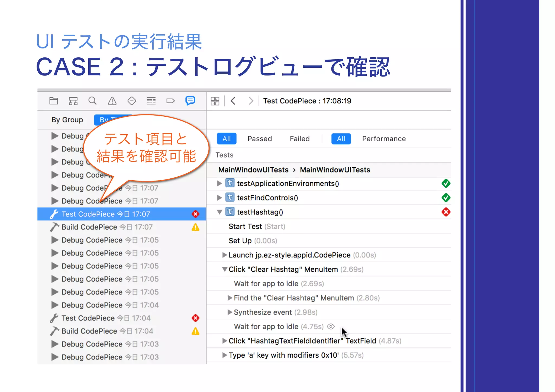Expand Type 'a' key with modifiers step
Image resolution: width=555 pixels, height=392 pixels.
coord(224,355)
